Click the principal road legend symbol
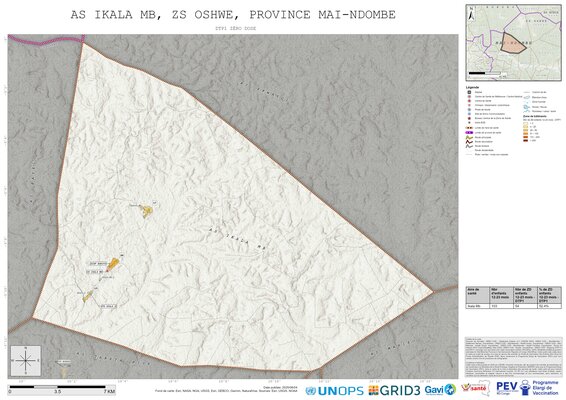This screenshot has height=400, width=566. pyautogui.click(x=469, y=137)
